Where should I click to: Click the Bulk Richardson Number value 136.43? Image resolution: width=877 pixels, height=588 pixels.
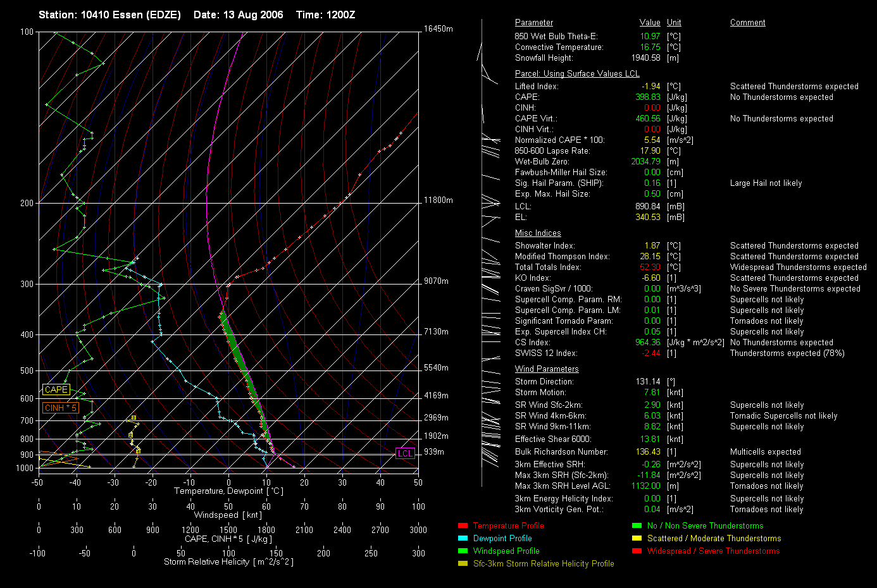649,452
